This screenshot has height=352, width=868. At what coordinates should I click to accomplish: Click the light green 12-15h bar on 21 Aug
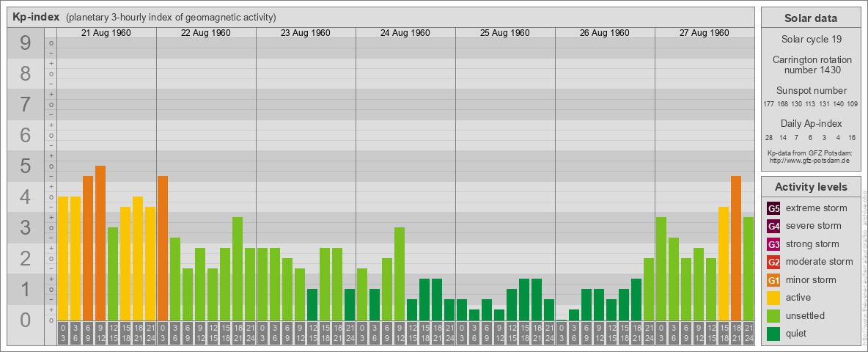click(x=113, y=274)
